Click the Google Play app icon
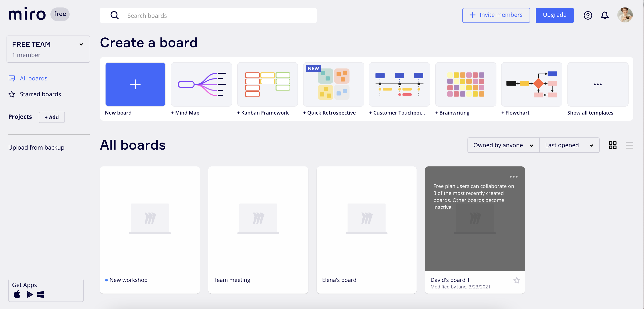 click(x=29, y=295)
